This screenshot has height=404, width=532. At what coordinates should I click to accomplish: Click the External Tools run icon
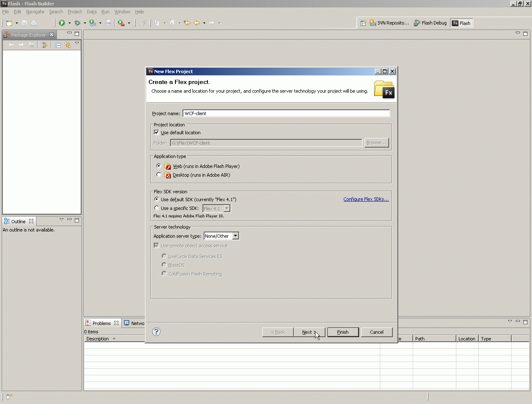pyautogui.click(x=121, y=23)
